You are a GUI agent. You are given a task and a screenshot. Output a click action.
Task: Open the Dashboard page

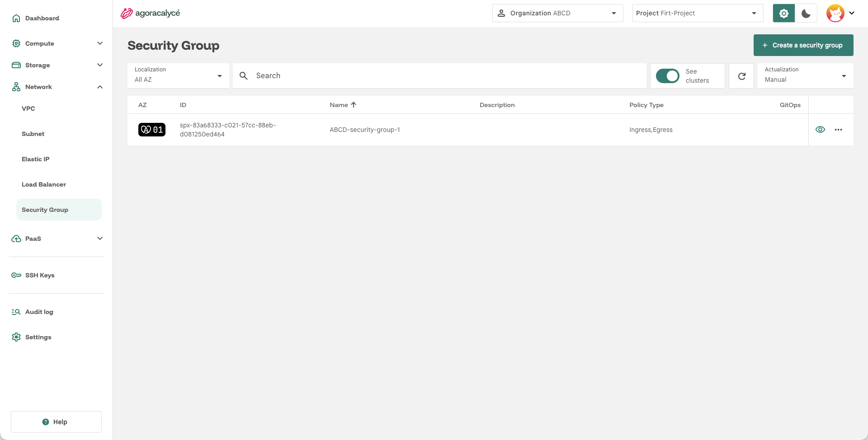tap(42, 18)
